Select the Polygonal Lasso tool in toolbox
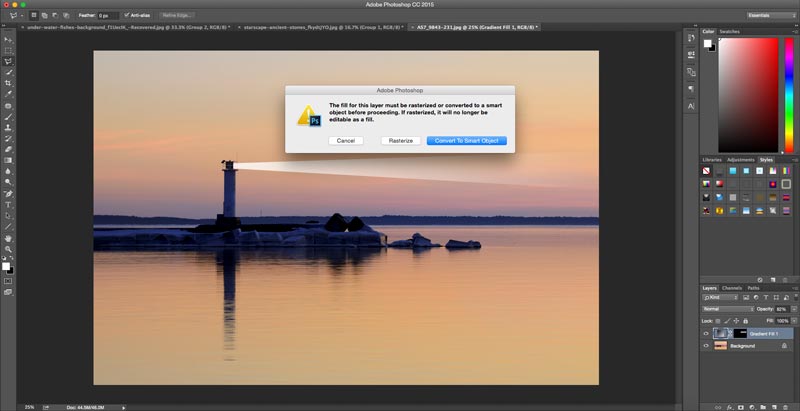The width and height of the screenshot is (800, 411). [x=8, y=61]
